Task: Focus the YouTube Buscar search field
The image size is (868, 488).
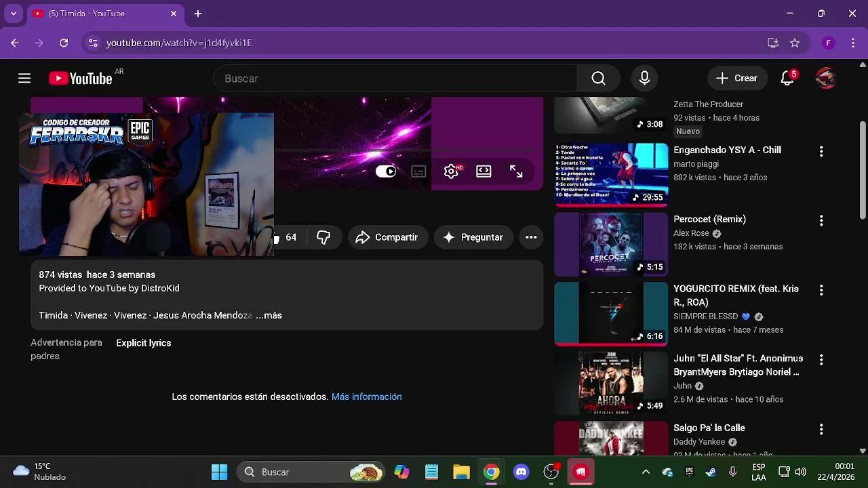Action: pos(395,79)
